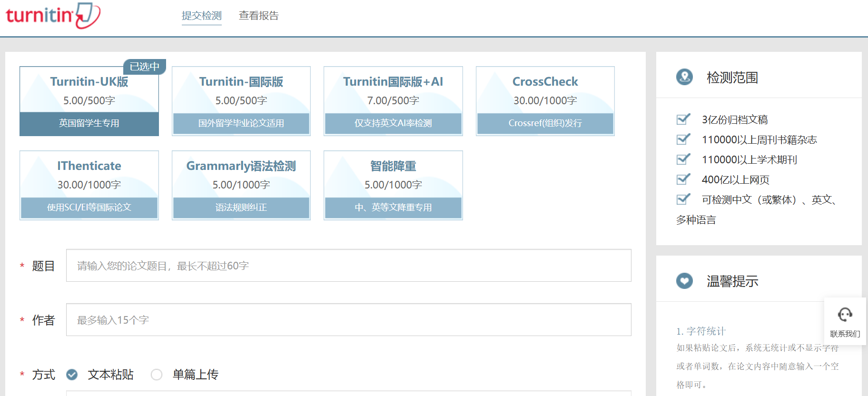Click the 英国留学生专用 label
Image resolution: width=868 pixels, height=396 pixels.
click(x=89, y=123)
